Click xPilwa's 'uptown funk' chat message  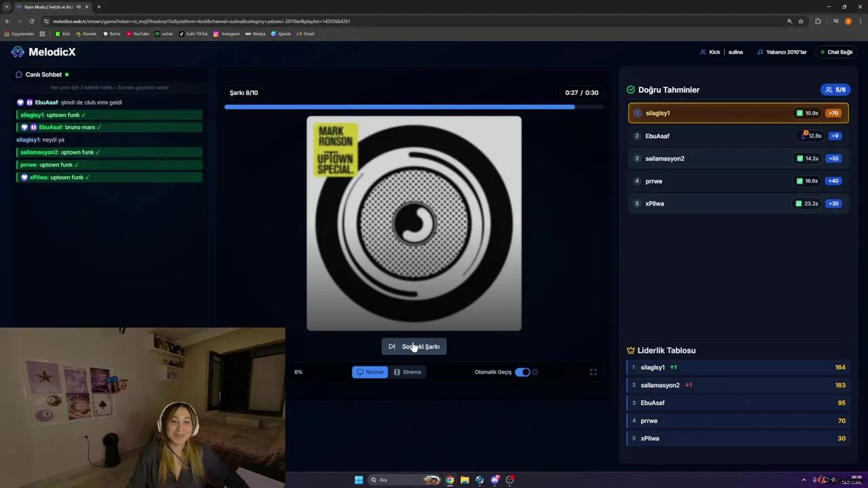click(x=110, y=178)
